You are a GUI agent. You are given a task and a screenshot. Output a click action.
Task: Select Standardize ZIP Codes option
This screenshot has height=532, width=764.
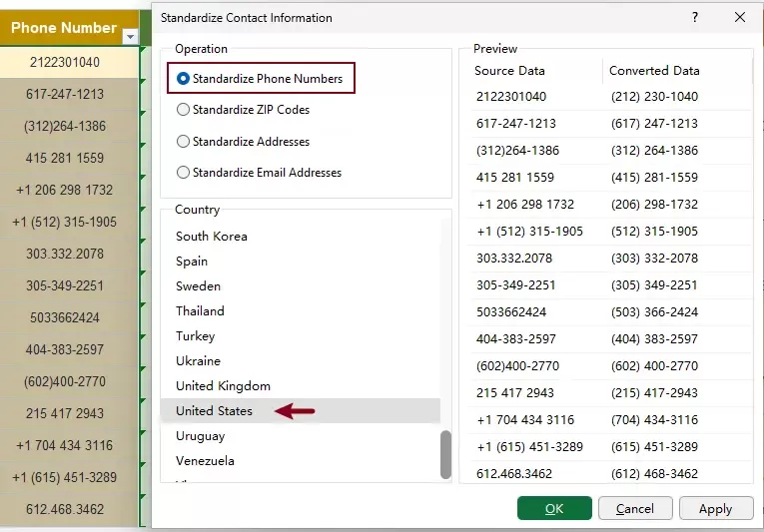click(243, 110)
